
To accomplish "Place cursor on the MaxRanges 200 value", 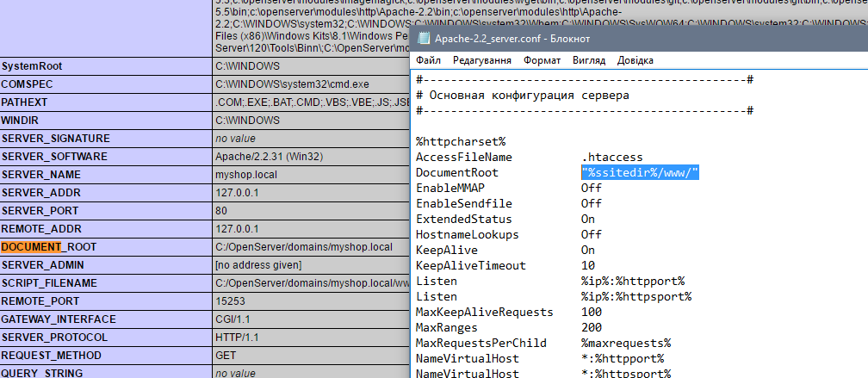I will point(592,327).
